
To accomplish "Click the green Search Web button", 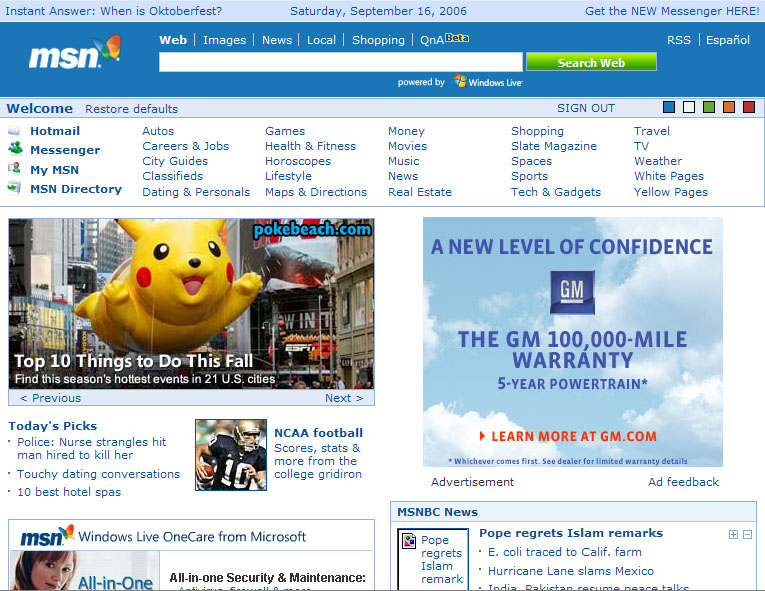I will [x=591, y=62].
